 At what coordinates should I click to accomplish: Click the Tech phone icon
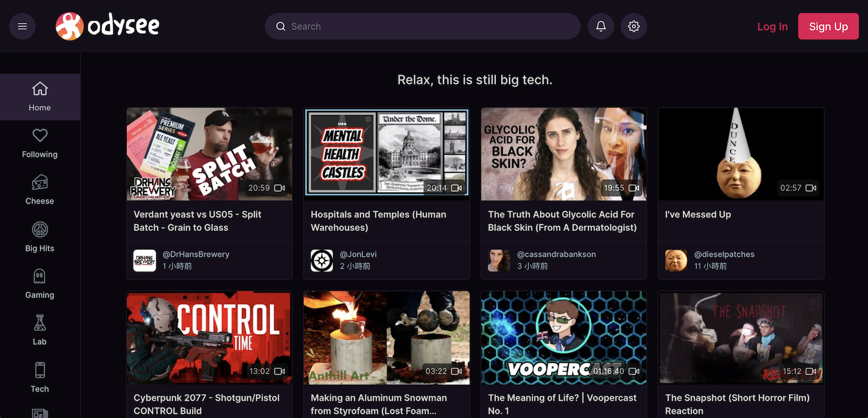coord(40,370)
